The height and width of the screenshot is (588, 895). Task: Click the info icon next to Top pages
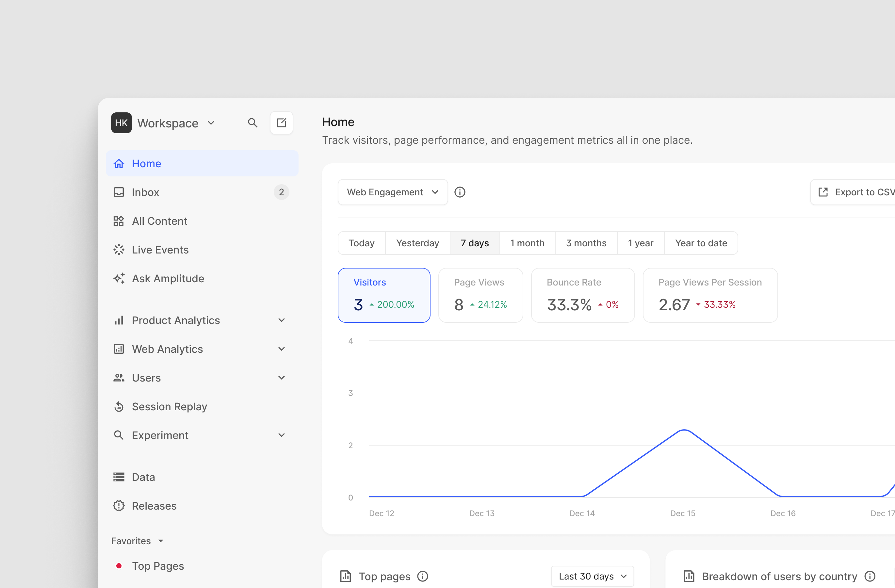[x=423, y=576]
